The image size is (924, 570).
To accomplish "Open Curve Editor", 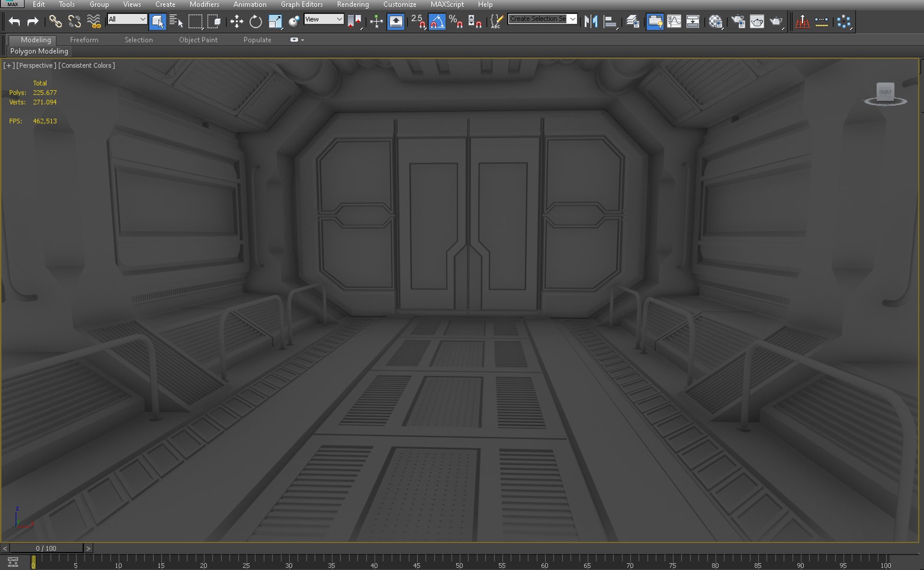I will [x=674, y=22].
